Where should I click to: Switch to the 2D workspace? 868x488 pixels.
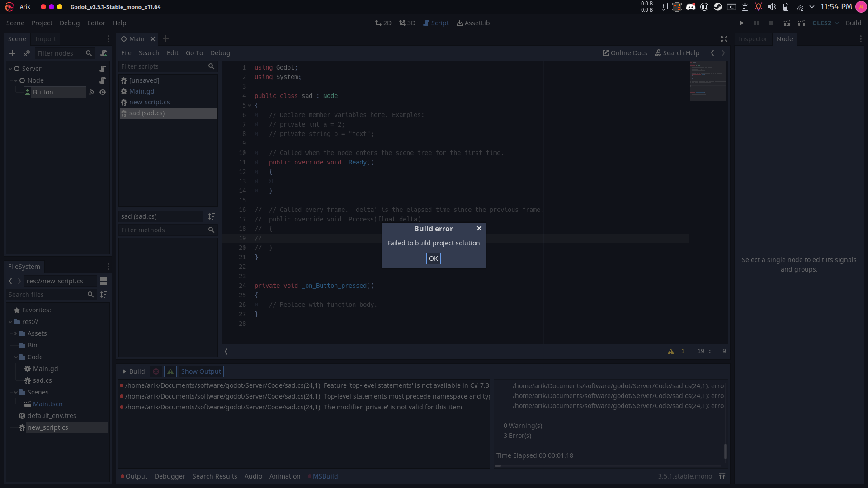tap(383, 23)
